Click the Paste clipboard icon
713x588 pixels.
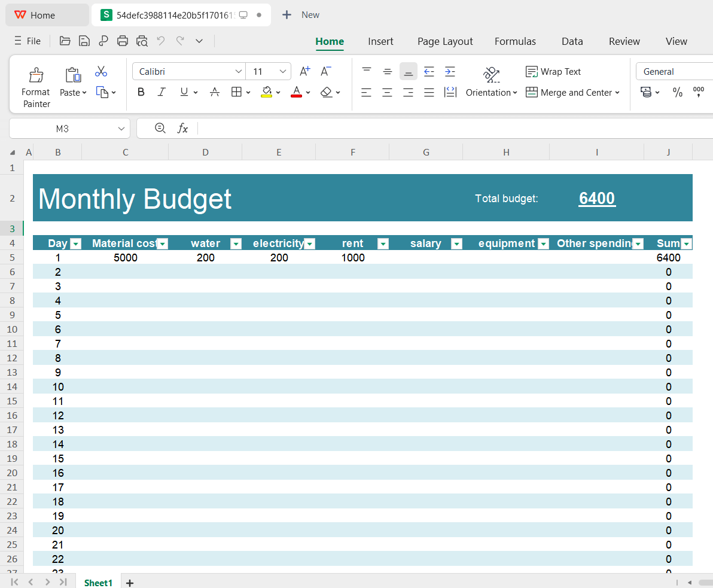(x=73, y=75)
